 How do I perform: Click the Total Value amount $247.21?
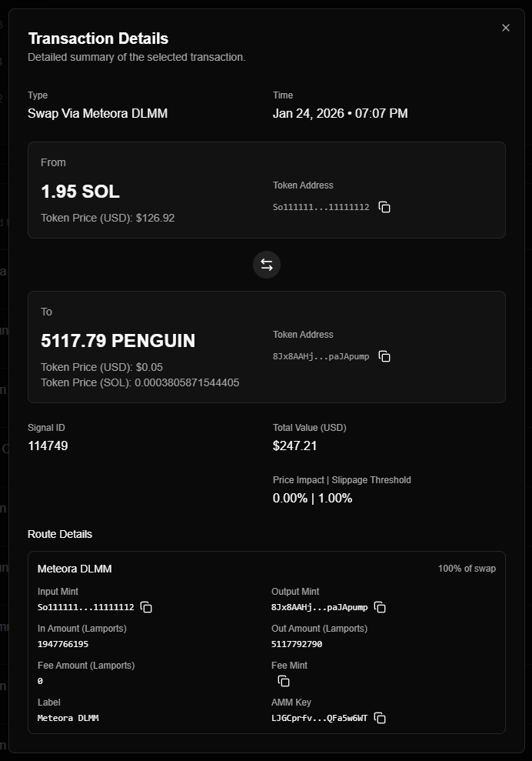pos(292,446)
